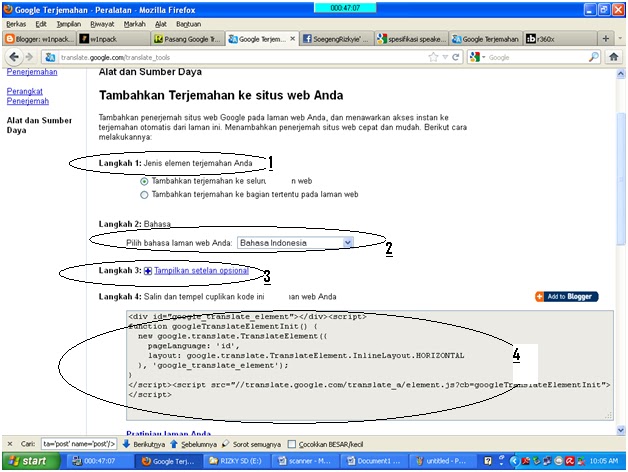Screen dimensions: 628x472
Task: Open the Riwayat menu
Action: tap(102, 24)
